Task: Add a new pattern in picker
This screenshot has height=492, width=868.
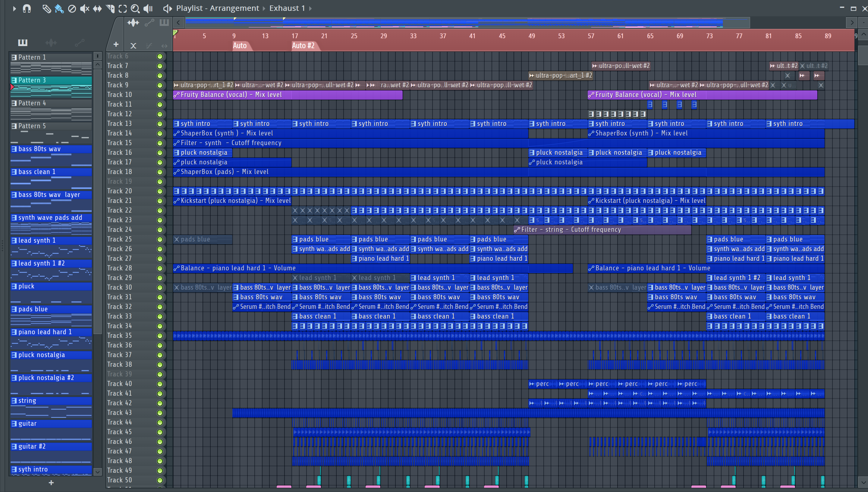Action: (51, 483)
